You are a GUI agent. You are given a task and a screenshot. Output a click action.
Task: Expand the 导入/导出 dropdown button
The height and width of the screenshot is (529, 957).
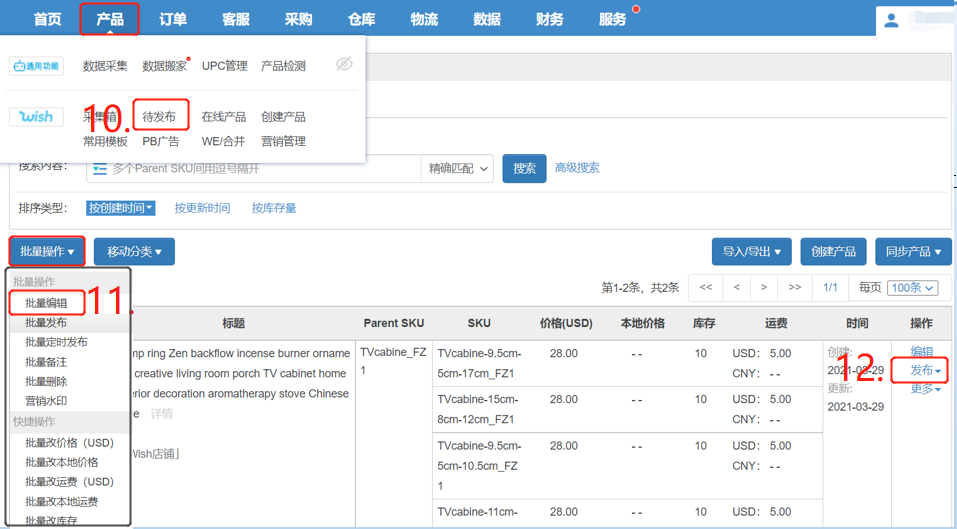point(751,251)
